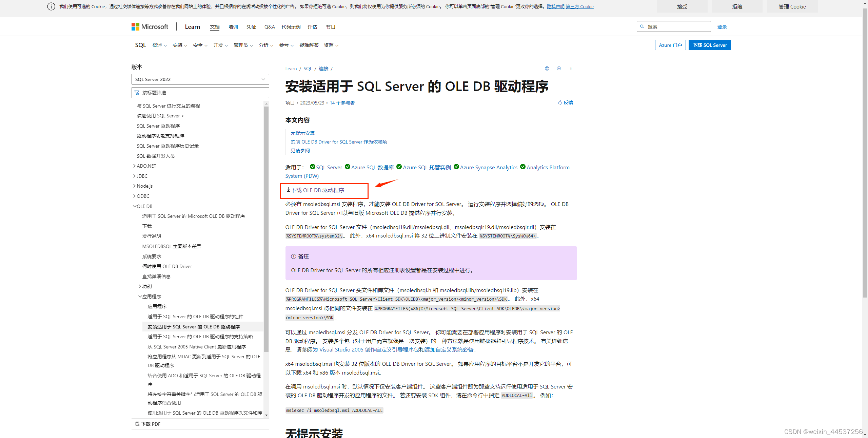The image size is (868, 438).
Task: Open the SQL Server 2022 version dropdown
Action: 200,79
